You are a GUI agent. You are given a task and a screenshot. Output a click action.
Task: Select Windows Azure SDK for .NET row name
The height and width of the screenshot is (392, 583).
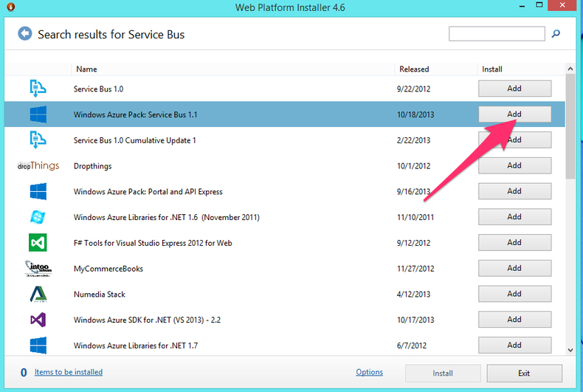point(148,320)
